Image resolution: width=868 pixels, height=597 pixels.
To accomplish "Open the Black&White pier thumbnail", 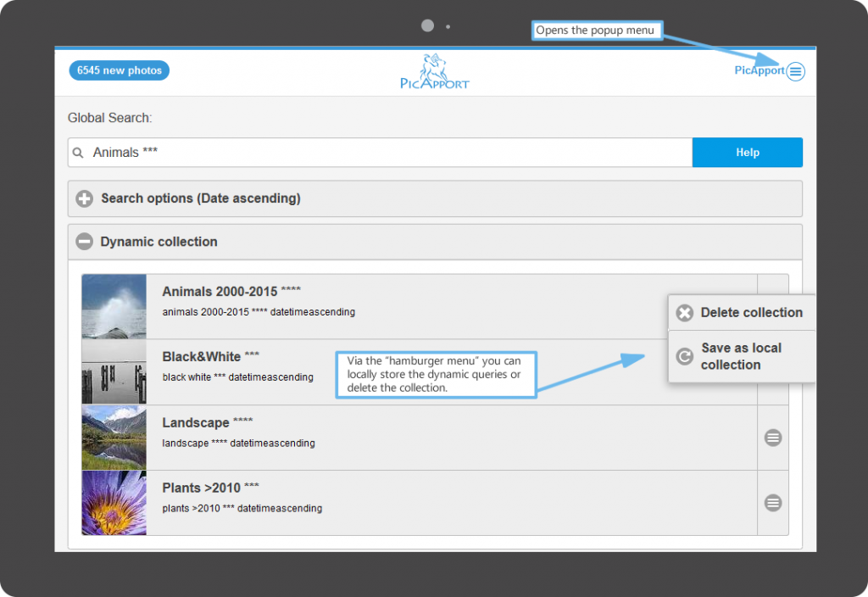I will pyautogui.click(x=114, y=372).
